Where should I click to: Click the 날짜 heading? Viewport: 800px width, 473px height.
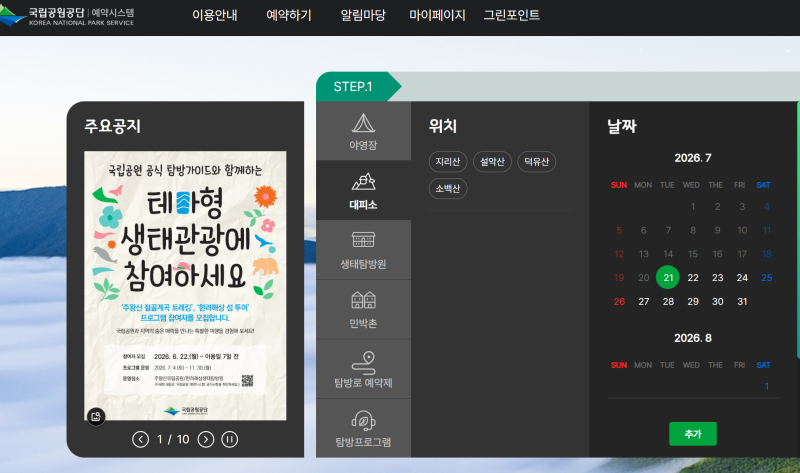pos(621,126)
